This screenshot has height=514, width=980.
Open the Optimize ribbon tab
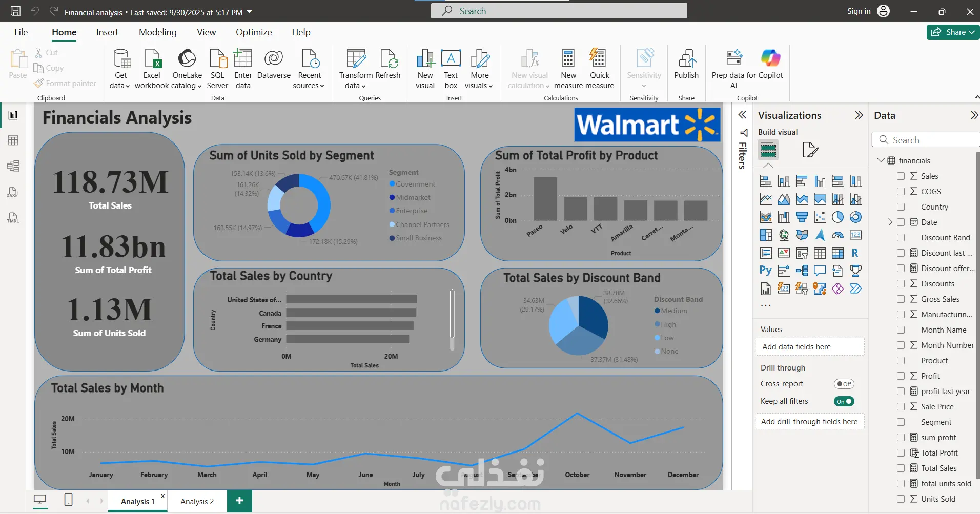(254, 32)
